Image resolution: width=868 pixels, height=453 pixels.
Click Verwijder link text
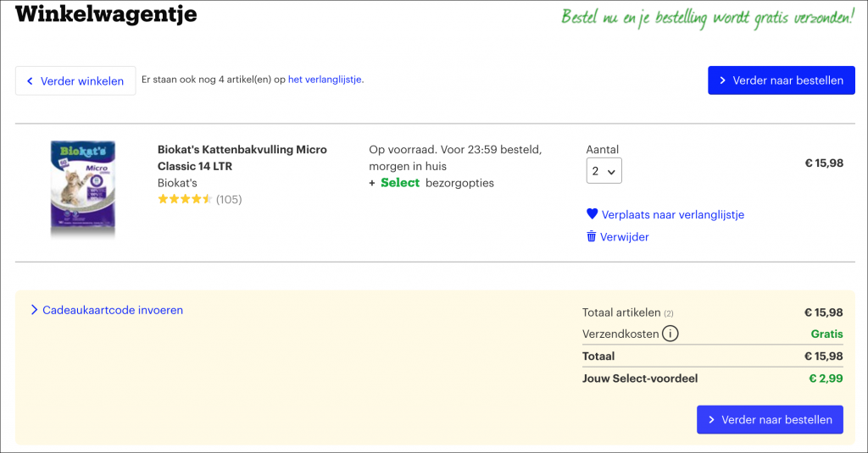[x=625, y=237]
